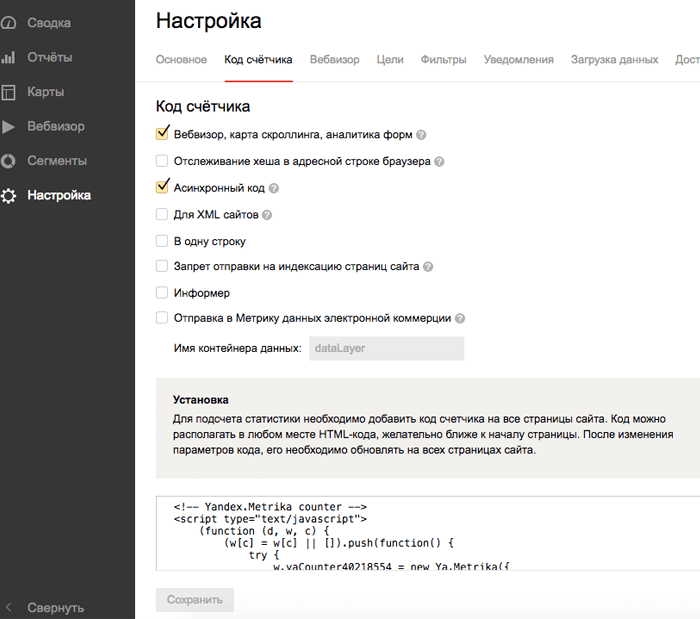This screenshot has width=700, height=619.
Task: Open Сводка in the sidebar
Action: tap(49, 23)
